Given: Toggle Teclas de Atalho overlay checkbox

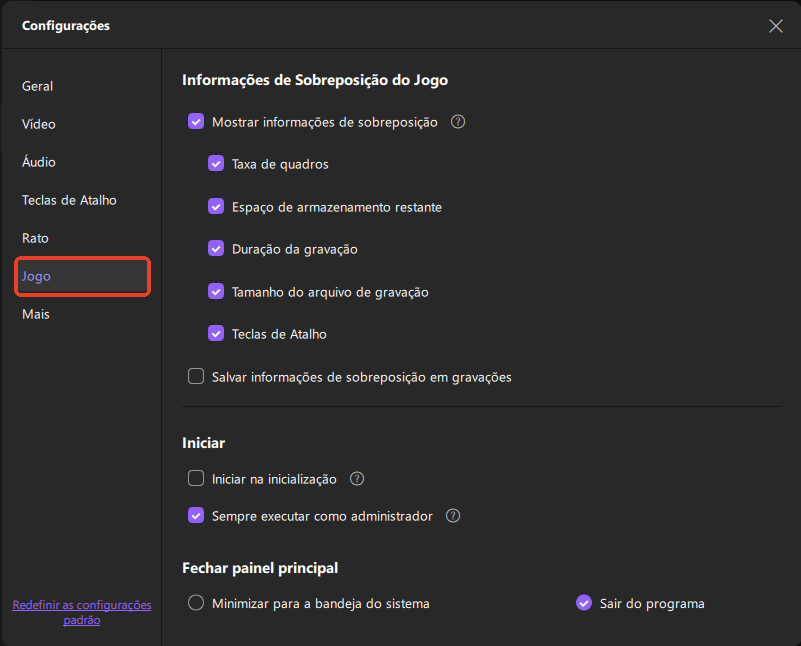Looking at the screenshot, I should 216,333.
